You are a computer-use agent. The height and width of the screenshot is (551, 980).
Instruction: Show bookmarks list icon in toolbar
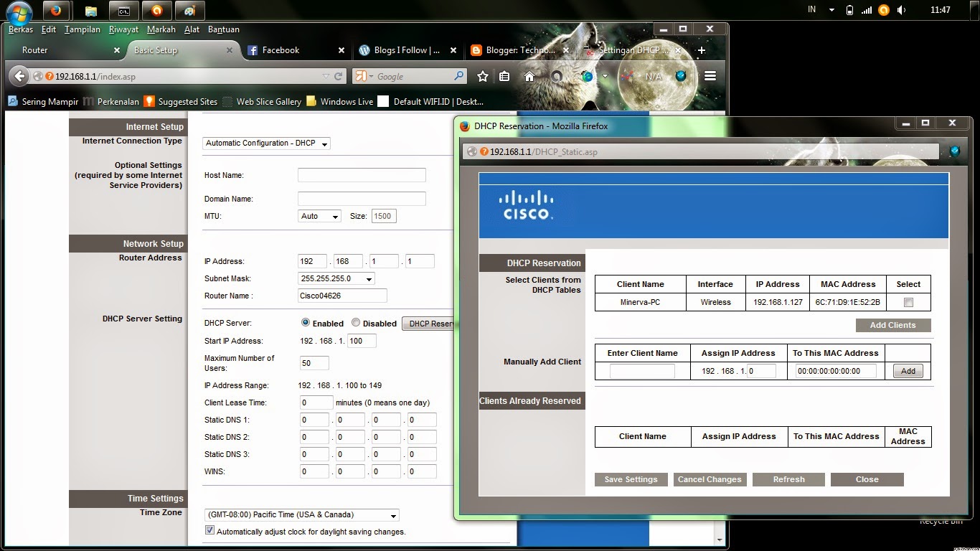pos(504,76)
